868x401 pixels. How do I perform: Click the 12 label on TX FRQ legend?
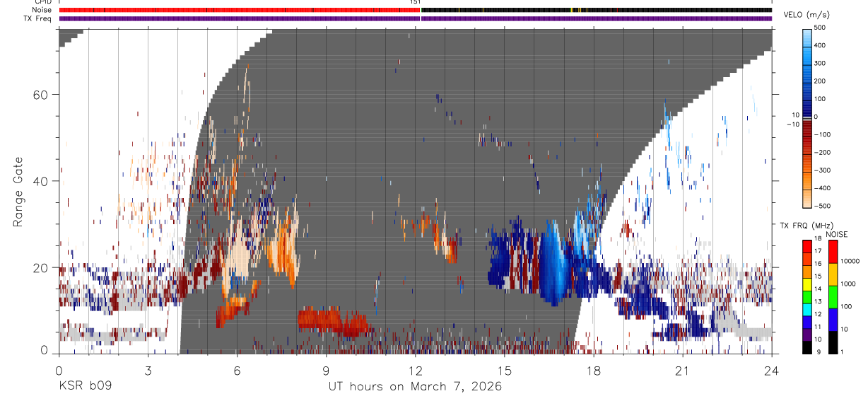point(818,314)
